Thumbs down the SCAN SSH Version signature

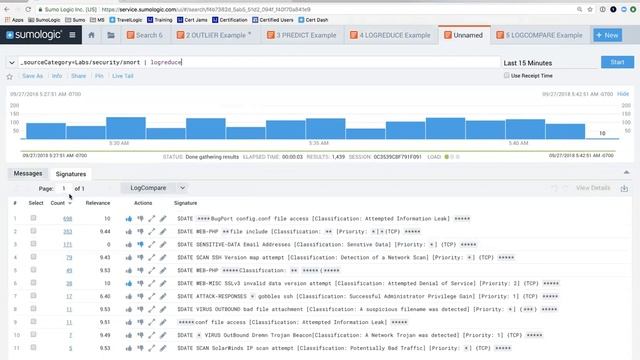[140, 258]
